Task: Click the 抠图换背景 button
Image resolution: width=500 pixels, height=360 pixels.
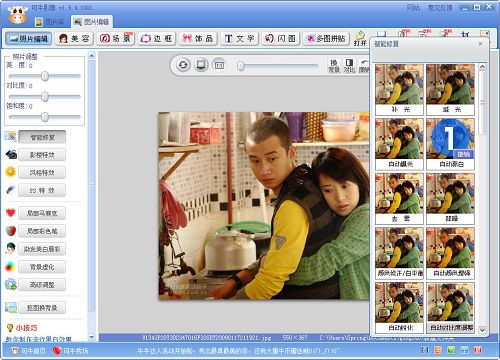Action: (42, 307)
